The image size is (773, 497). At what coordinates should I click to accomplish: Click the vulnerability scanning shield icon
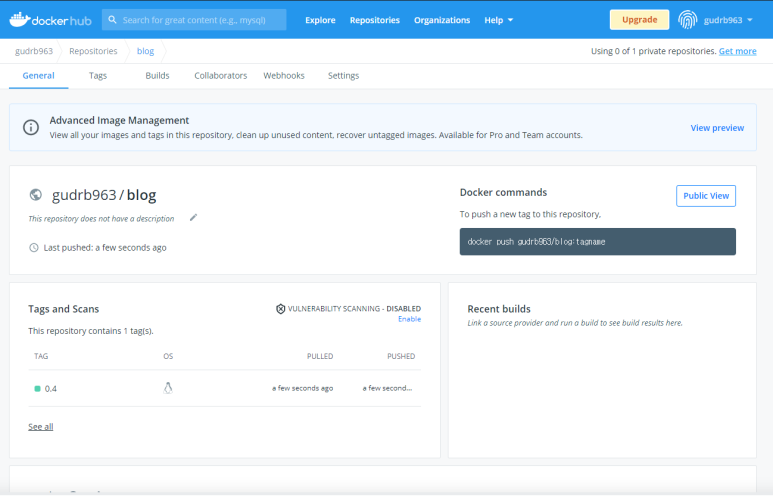(x=281, y=309)
